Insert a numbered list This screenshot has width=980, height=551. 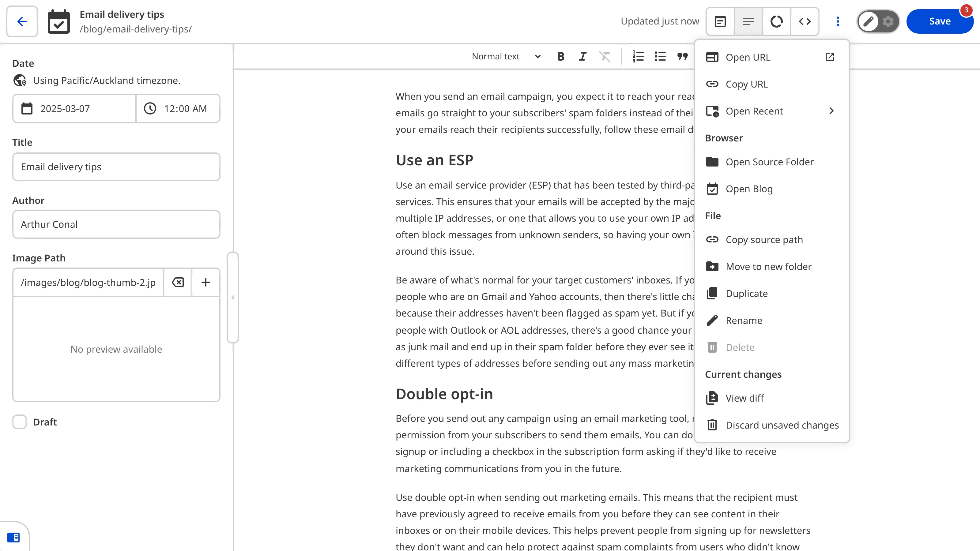tap(638, 56)
